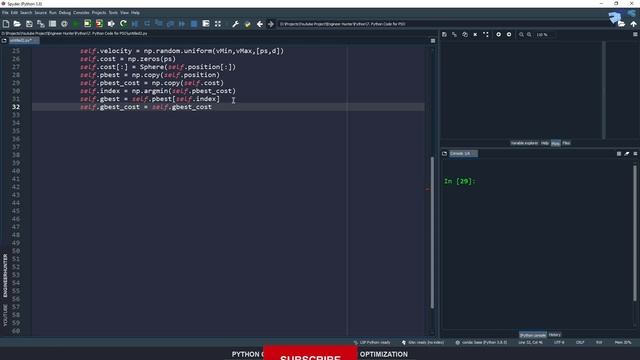Click the Save all plots icon

pos(454,35)
